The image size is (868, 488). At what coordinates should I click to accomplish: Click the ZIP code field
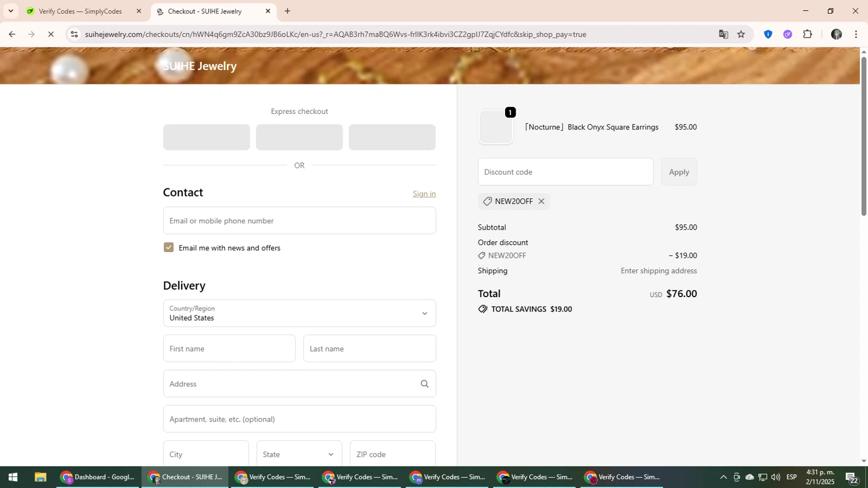tap(392, 454)
